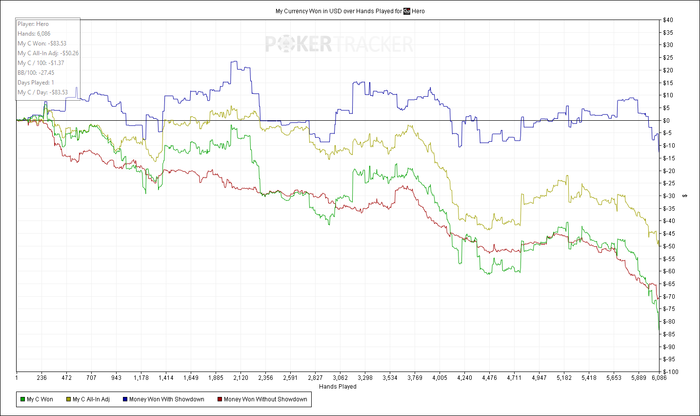700x416 pixels.
Task: Click the 'My C Won: -$83.53' stat line
Action: pos(42,44)
